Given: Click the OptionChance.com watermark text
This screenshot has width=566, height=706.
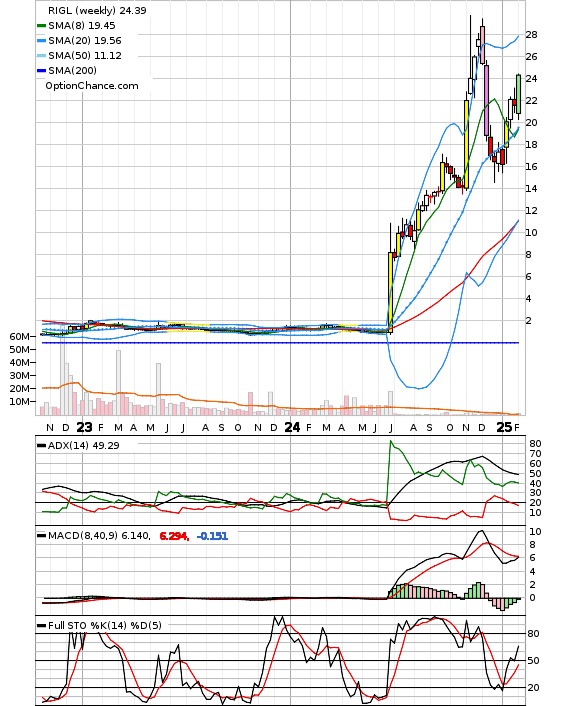Looking at the screenshot, I should [x=92, y=86].
